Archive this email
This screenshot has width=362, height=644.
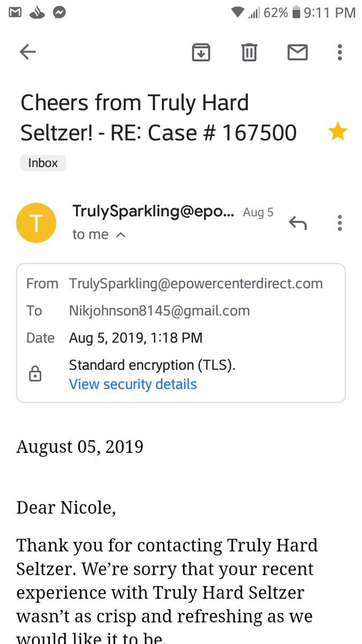click(x=201, y=52)
